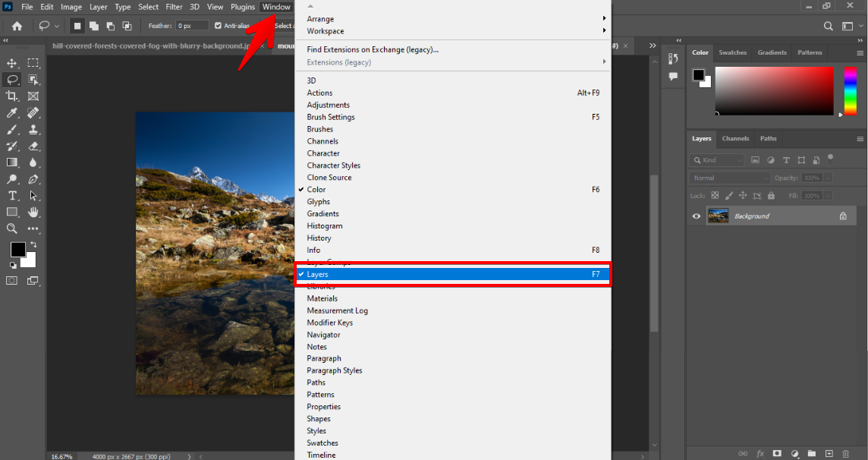The image size is (868, 460).
Task: Select the Object Selection tool
Action: (33, 80)
